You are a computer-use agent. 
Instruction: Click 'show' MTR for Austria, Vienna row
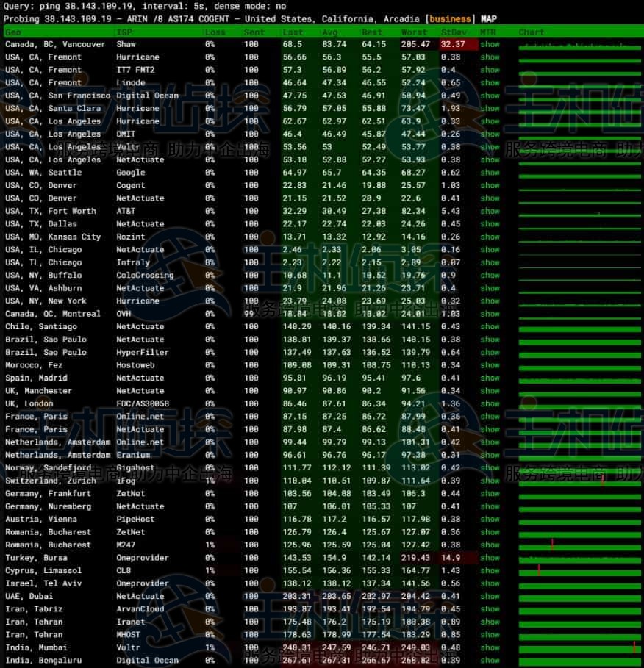[490, 520]
